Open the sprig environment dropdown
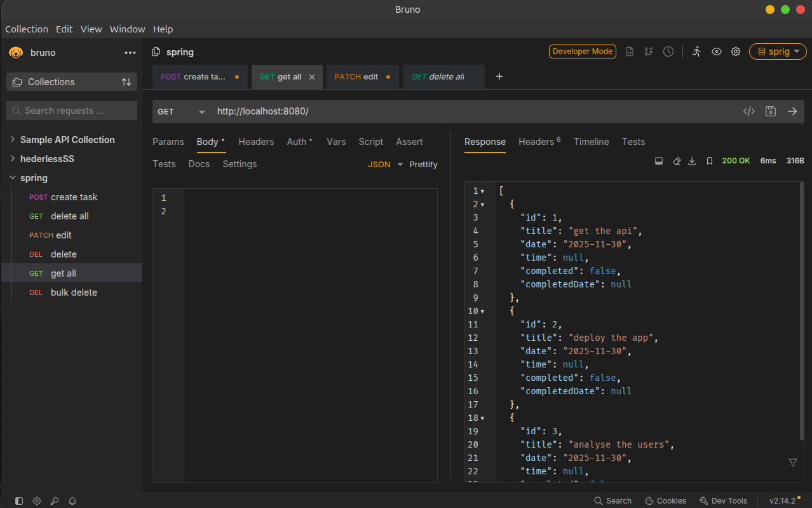This screenshot has height=508, width=812. pyautogui.click(x=778, y=51)
